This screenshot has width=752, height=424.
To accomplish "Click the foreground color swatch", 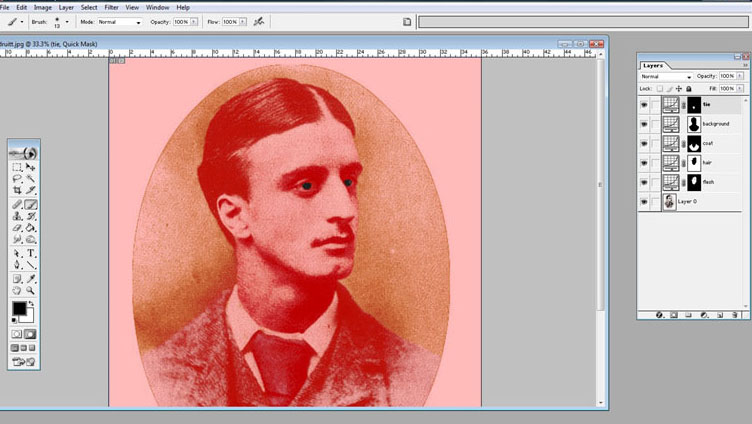I will 19,309.
